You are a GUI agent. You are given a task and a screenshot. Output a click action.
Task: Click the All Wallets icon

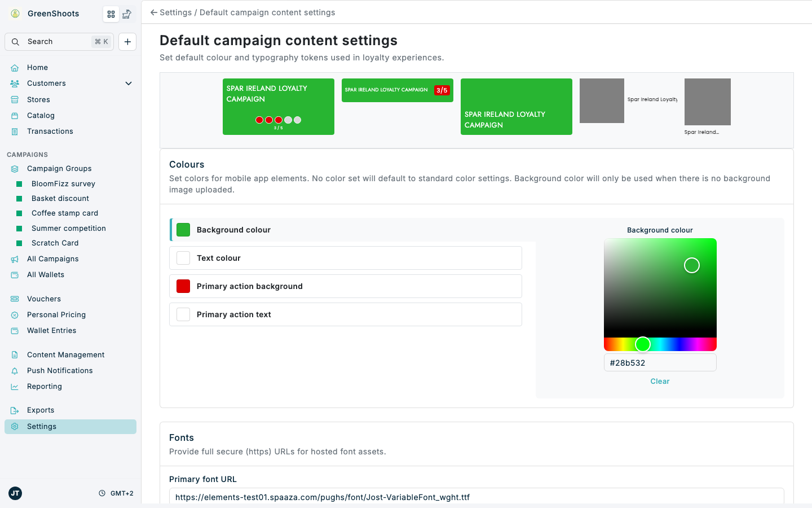click(15, 275)
